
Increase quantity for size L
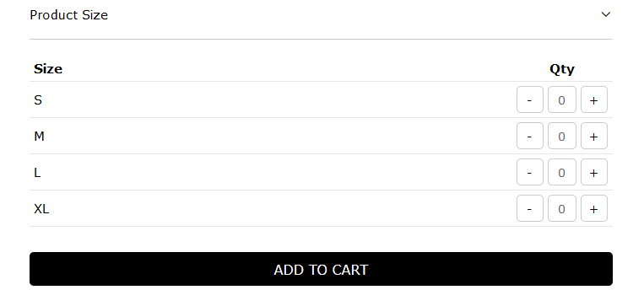pos(594,172)
